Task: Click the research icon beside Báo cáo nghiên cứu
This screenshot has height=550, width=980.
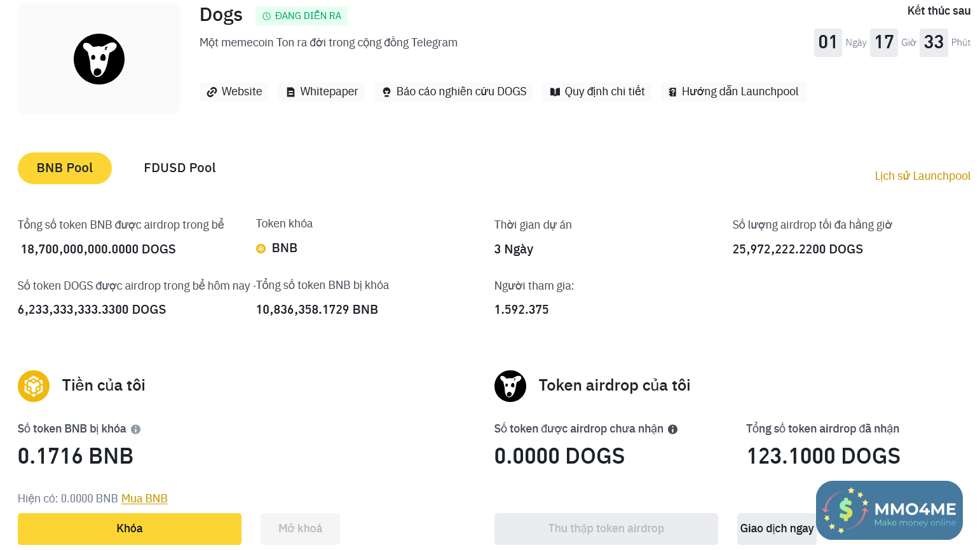Action: click(386, 92)
